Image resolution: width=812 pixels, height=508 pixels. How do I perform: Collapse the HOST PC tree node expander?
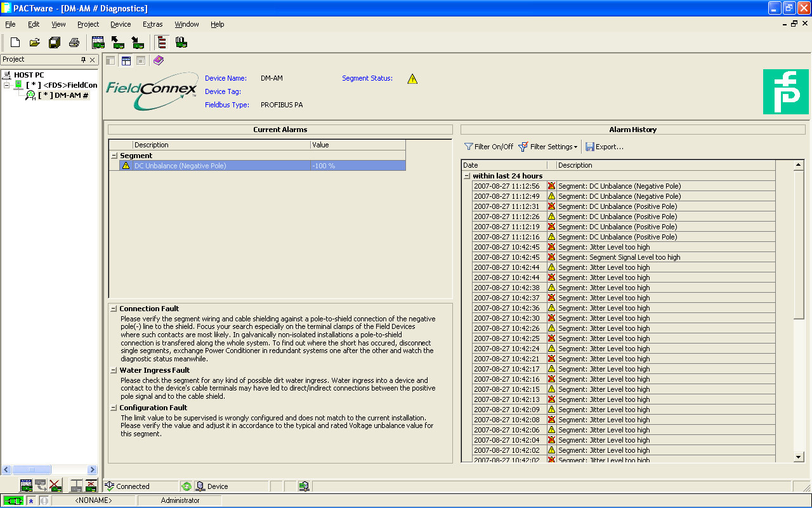[x=7, y=84]
